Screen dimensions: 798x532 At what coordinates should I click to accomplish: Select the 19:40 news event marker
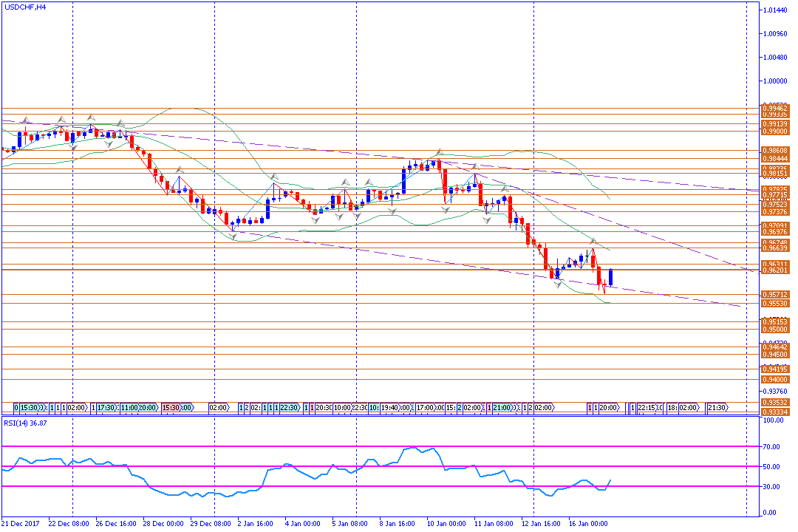pyautogui.click(x=390, y=408)
